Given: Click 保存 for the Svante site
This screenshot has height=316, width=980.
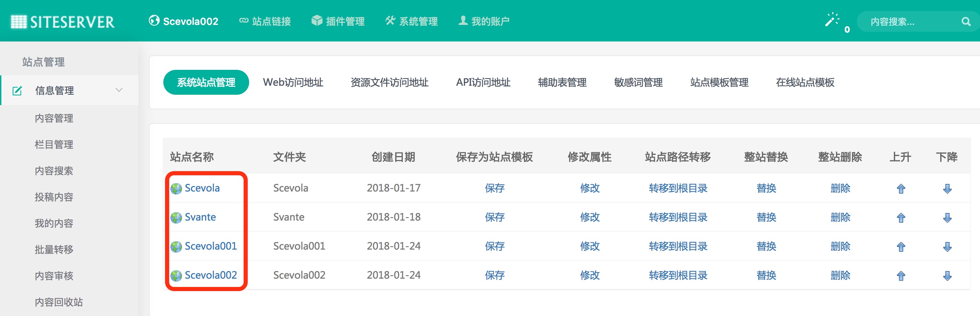Looking at the screenshot, I should [x=494, y=217].
